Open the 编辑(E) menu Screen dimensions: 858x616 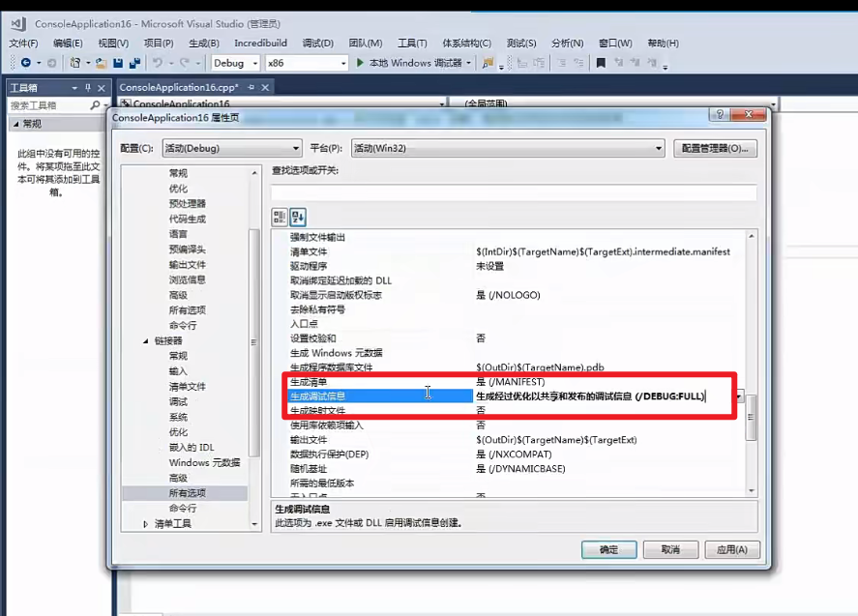(68, 44)
